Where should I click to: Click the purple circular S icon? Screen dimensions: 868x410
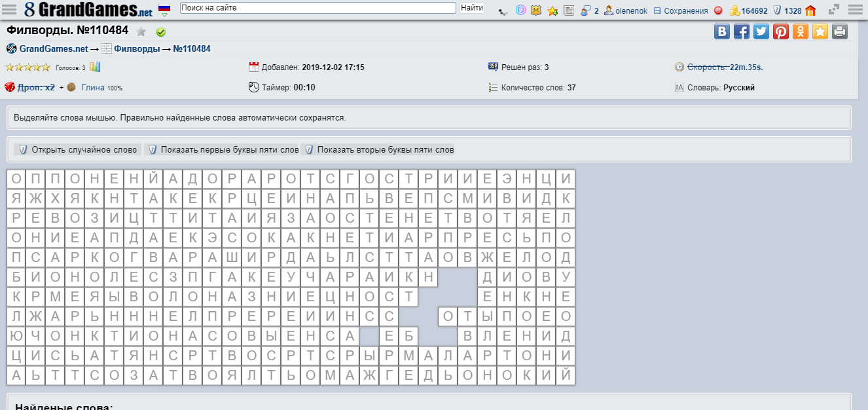[x=521, y=10]
